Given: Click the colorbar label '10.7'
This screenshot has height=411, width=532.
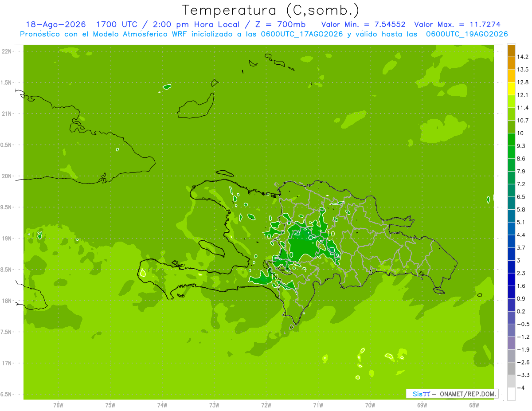Looking at the screenshot, I should click(x=524, y=121).
